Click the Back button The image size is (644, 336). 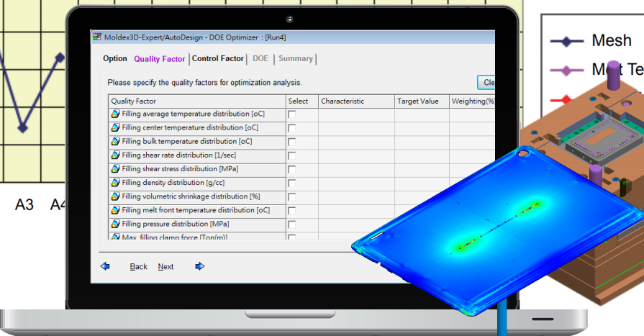coord(138,267)
